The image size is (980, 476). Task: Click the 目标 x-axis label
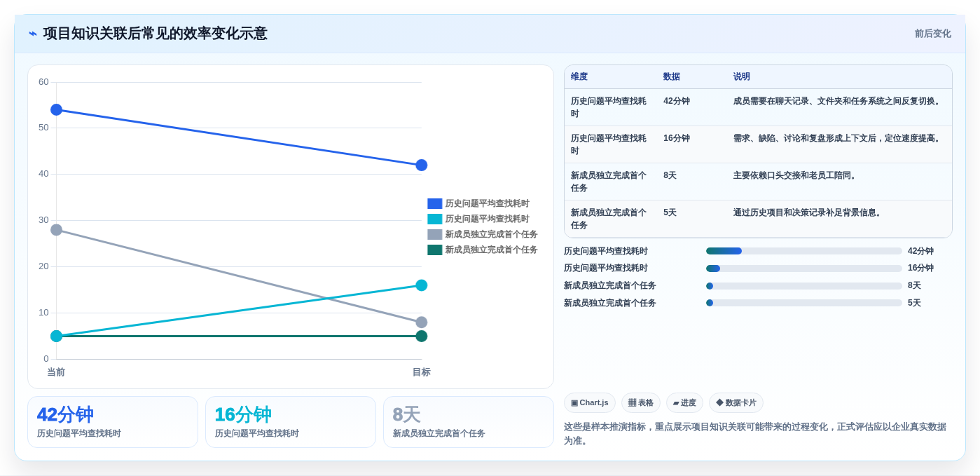click(x=421, y=372)
